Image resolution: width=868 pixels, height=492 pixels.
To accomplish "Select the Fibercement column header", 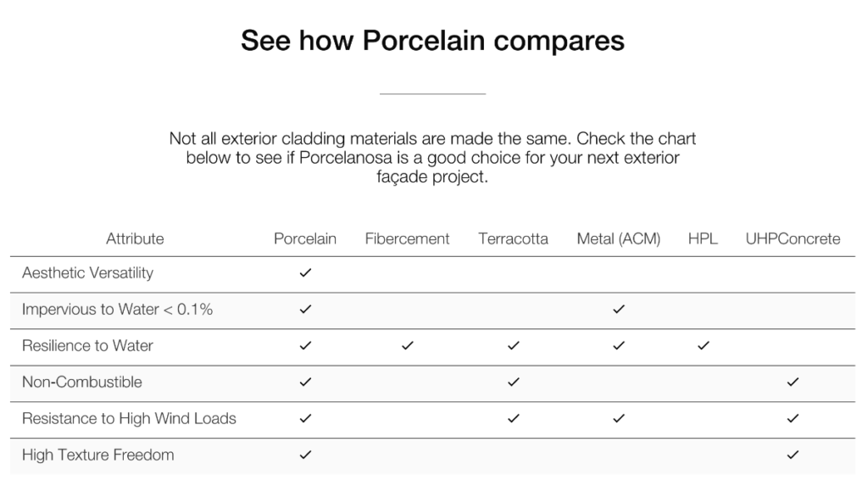I will pos(407,239).
